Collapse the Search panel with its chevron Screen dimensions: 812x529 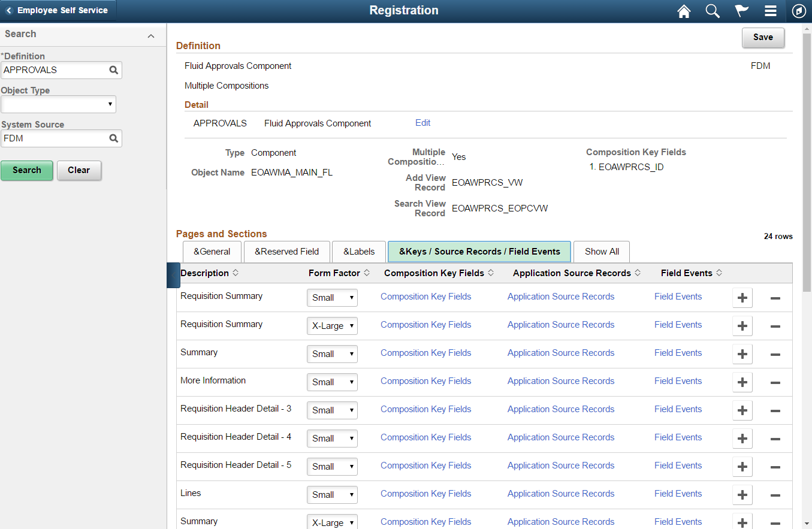(152, 34)
